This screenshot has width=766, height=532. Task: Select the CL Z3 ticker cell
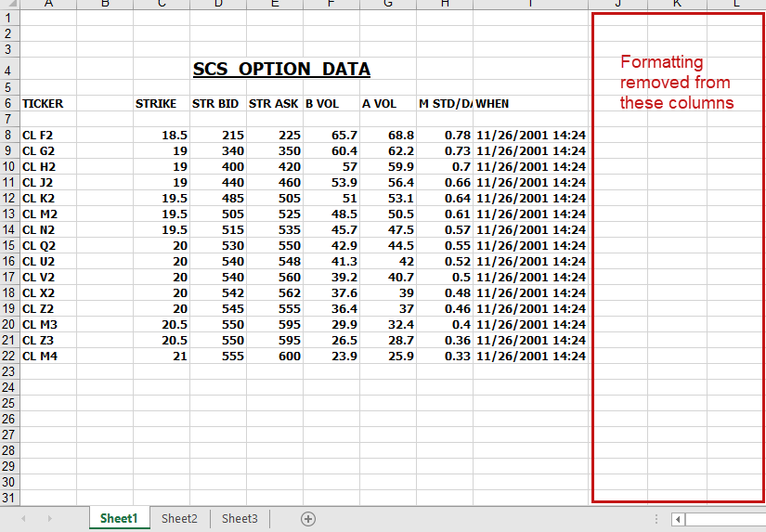click(x=48, y=340)
